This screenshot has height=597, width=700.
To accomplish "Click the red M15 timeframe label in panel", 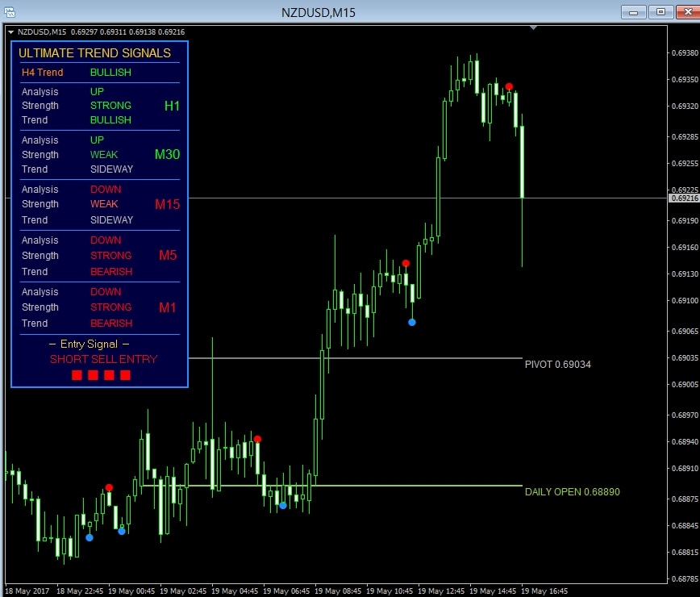I will pos(168,204).
